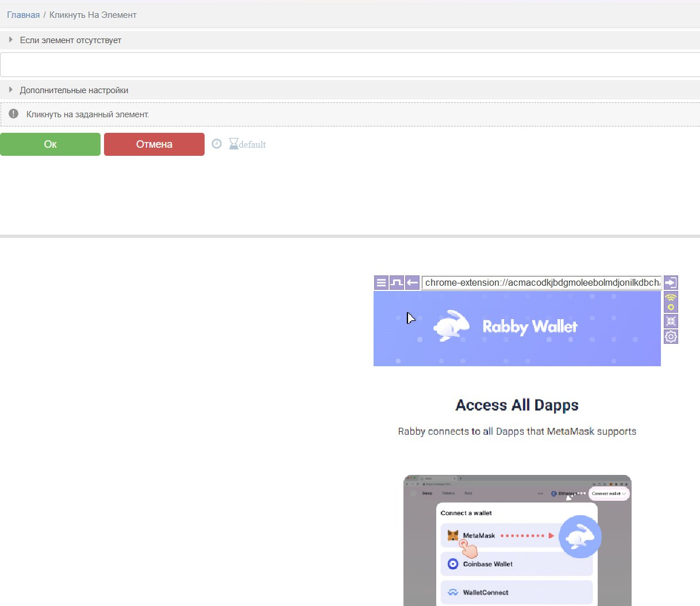Click the clock icon next to Отмена
The height and width of the screenshot is (606, 700).
[x=217, y=144]
